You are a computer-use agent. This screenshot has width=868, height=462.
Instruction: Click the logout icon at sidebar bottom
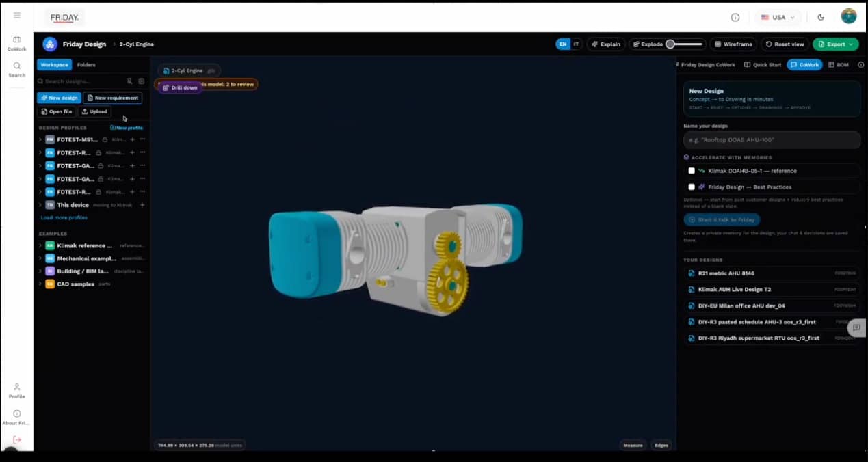click(x=17, y=439)
